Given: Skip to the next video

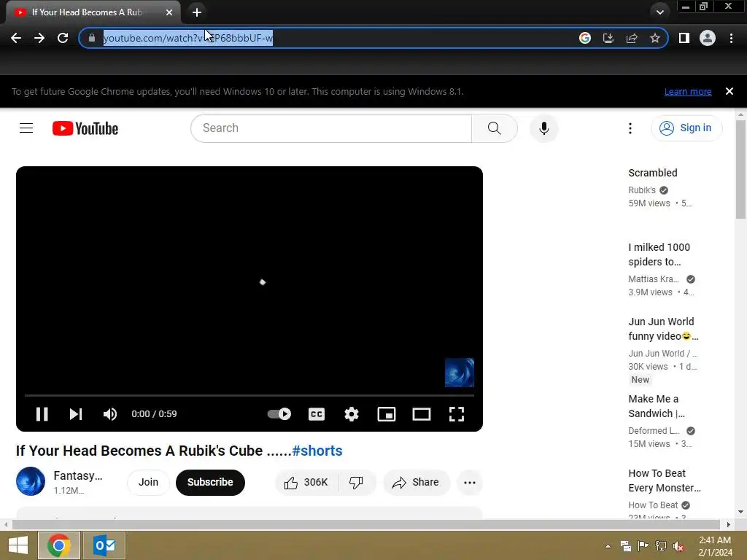Looking at the screenshot, I should pos(76,414).
